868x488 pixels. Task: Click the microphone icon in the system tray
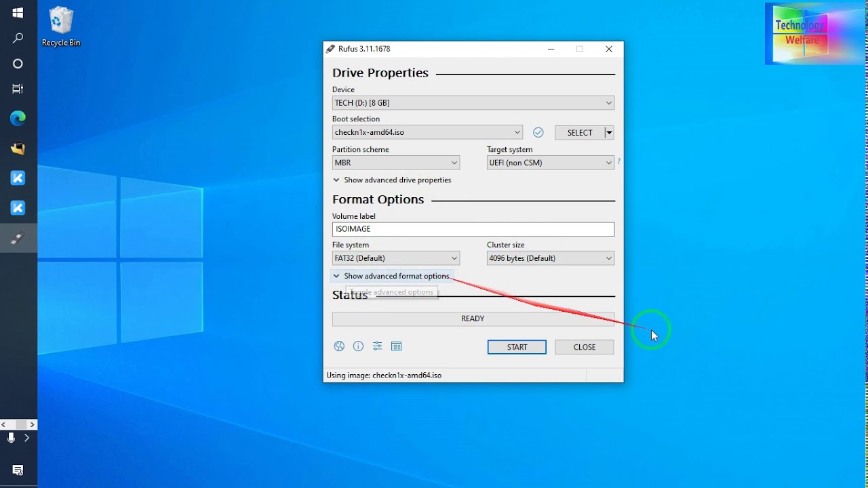point(11,438)
